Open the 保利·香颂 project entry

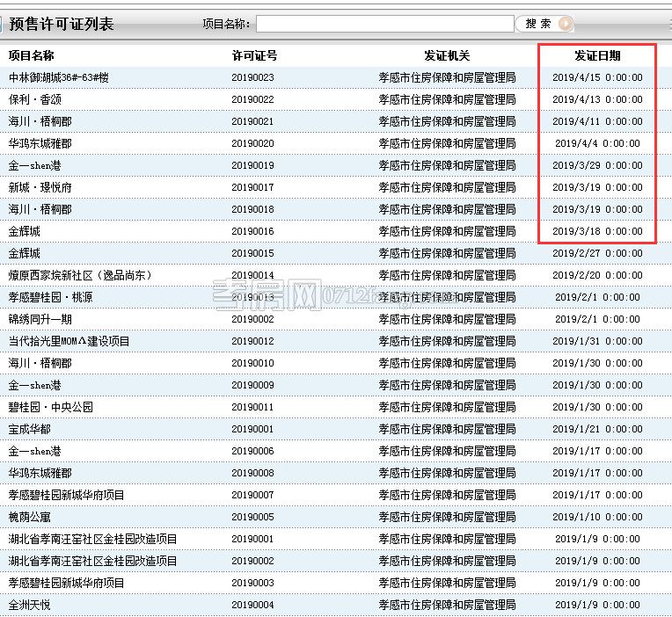(x=34, y=99)
